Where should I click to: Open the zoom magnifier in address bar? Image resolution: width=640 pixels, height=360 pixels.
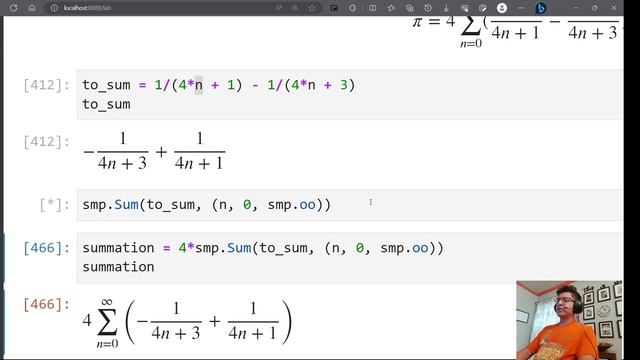[295, 8]
